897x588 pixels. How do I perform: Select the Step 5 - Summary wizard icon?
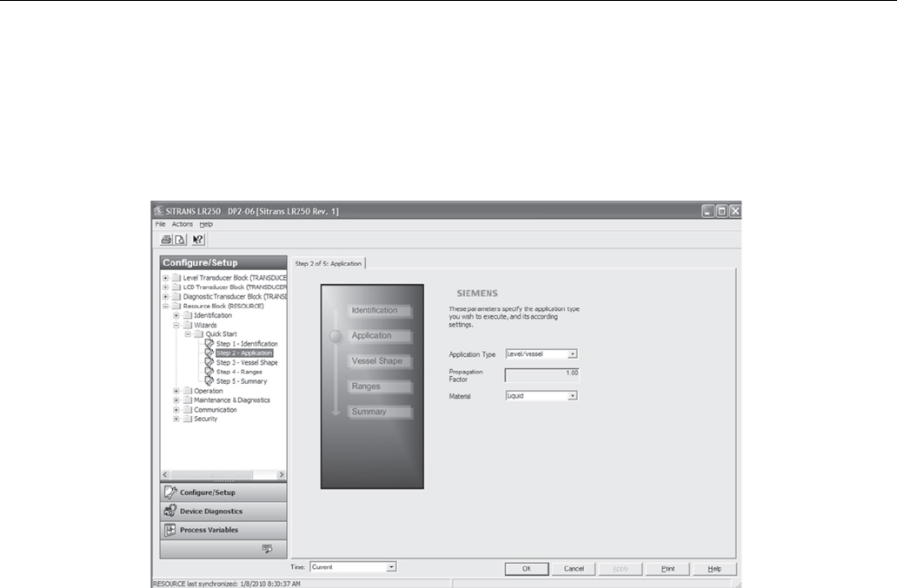pos(209,381)
